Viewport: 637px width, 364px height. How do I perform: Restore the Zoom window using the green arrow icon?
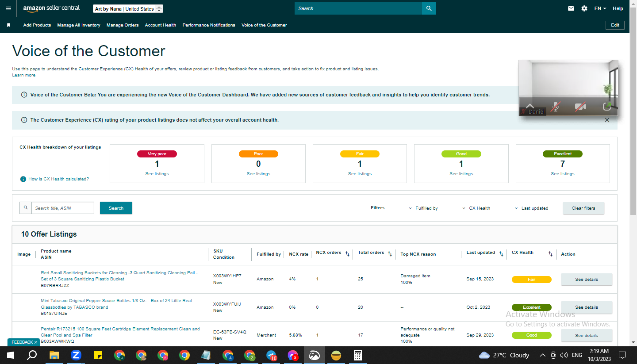point(607,107)
